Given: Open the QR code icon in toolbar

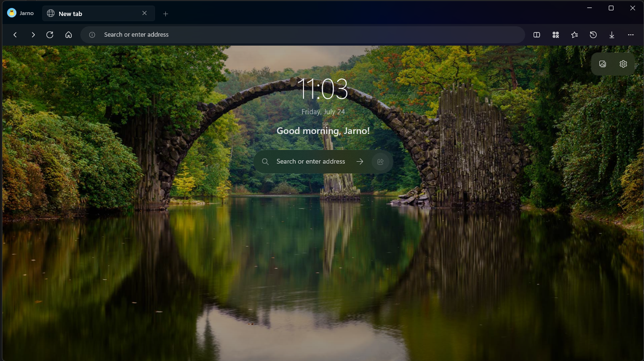Looking at the screenshot, I should [x=556, y=35].
